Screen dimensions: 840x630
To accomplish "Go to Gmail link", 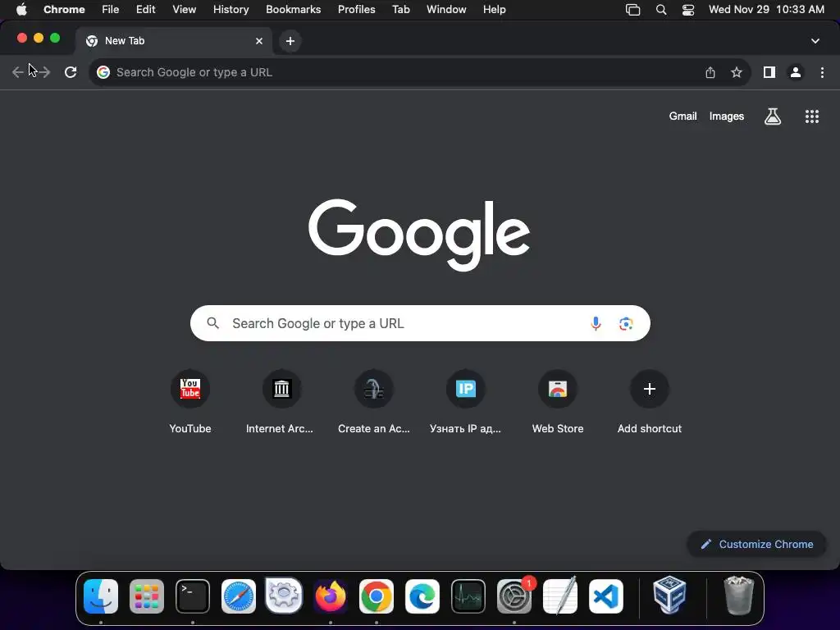I will click(x=683, y=116).
